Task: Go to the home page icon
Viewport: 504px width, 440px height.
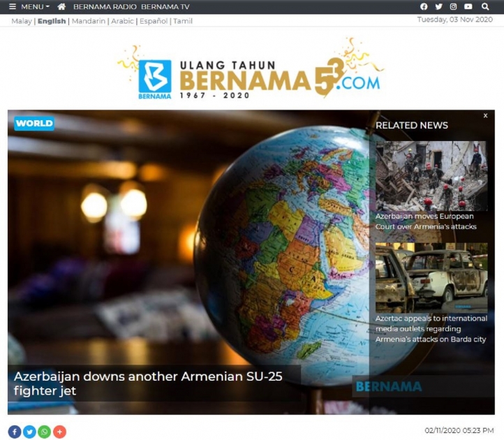Action: [x=61, y=7]
